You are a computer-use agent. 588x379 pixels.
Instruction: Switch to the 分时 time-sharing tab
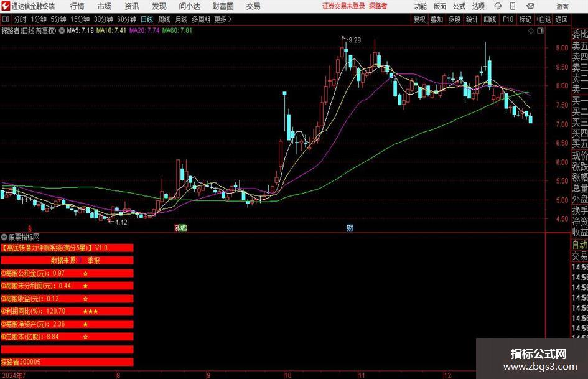pos(20,19)
